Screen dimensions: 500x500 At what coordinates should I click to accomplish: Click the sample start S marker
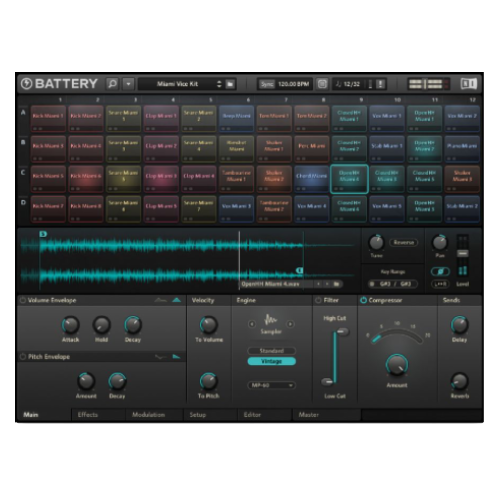43,234
